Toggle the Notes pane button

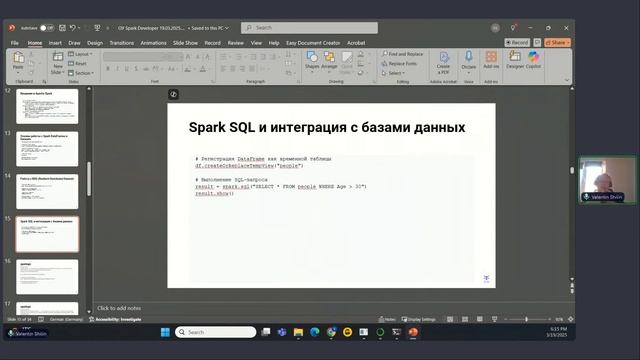click(387, 319)
